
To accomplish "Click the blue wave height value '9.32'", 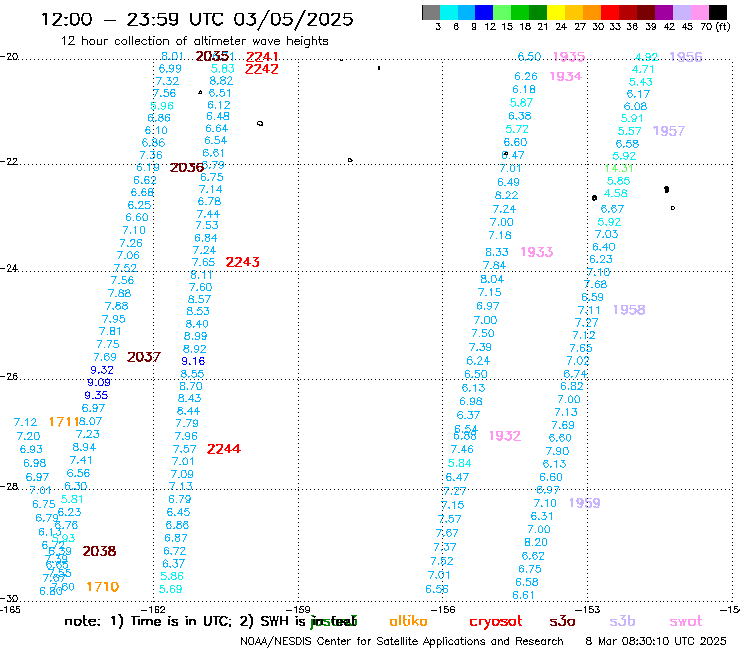I will point(102,370).
